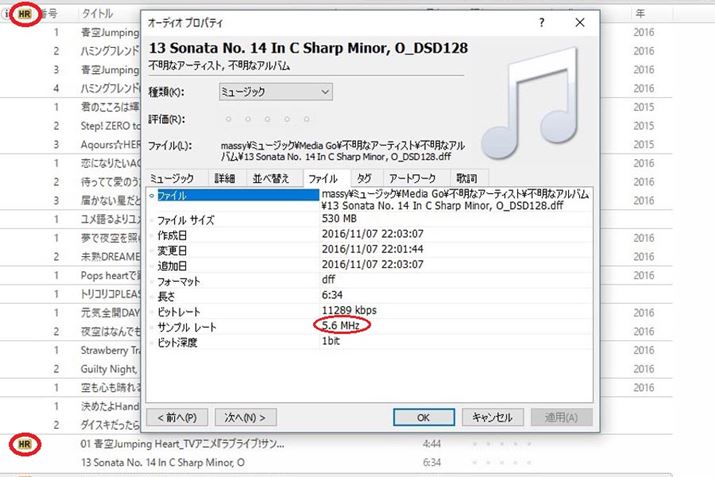Open the 種類 dropdown showing ミュージック
Screen dimensions: 715x477
click(275, 92)
